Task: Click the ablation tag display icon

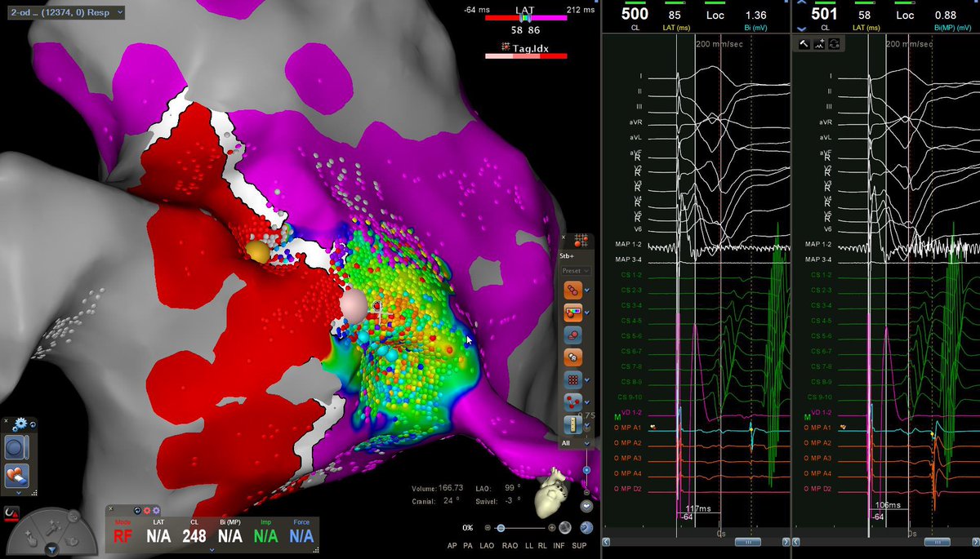Action: [x=573, y=334]
